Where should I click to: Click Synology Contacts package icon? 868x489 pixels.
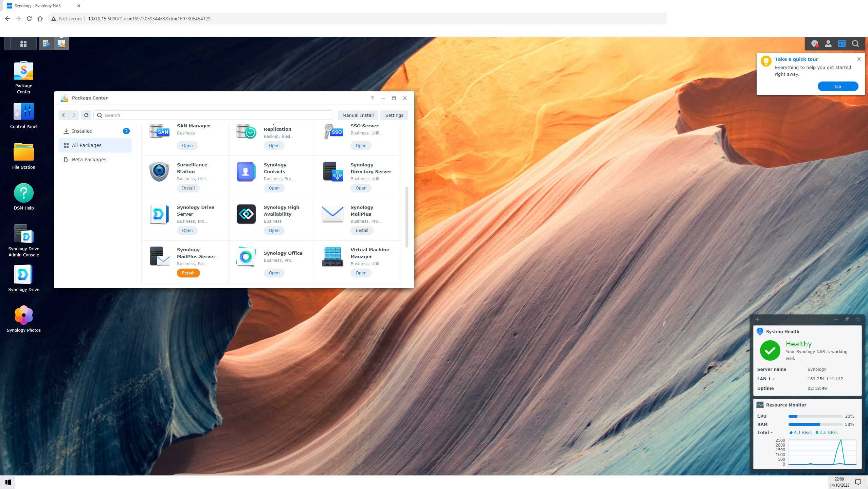coord(246,172)
